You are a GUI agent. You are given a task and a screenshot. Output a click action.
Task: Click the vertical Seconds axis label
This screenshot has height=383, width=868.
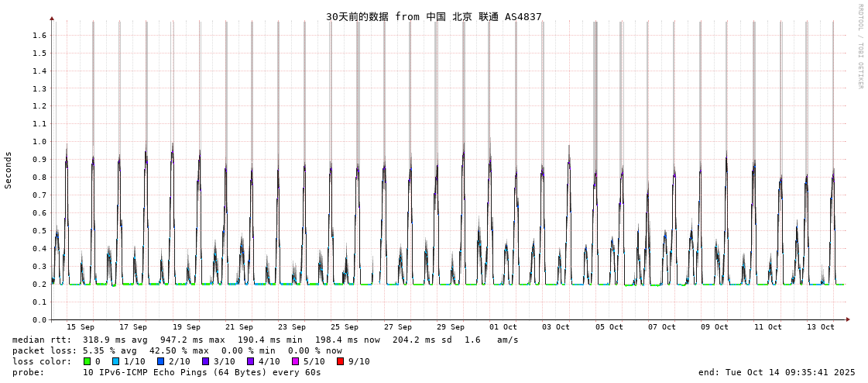pyautogui.click(x=9, y=170)
